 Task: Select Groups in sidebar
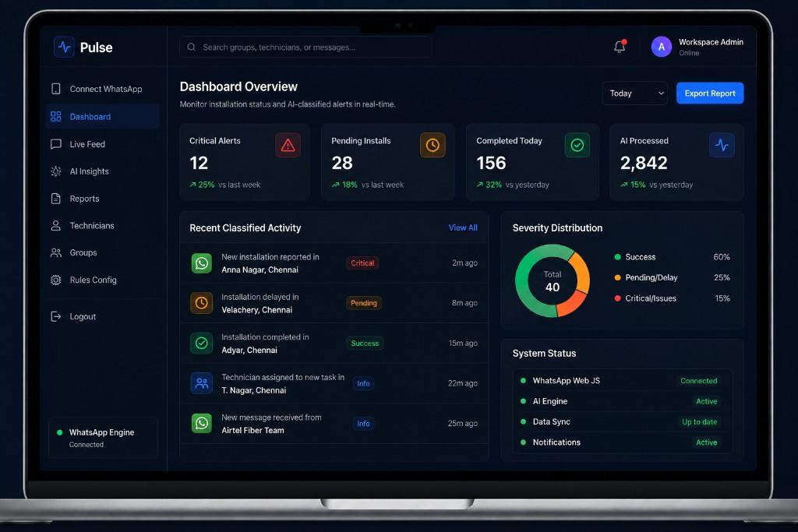(102, 253)
